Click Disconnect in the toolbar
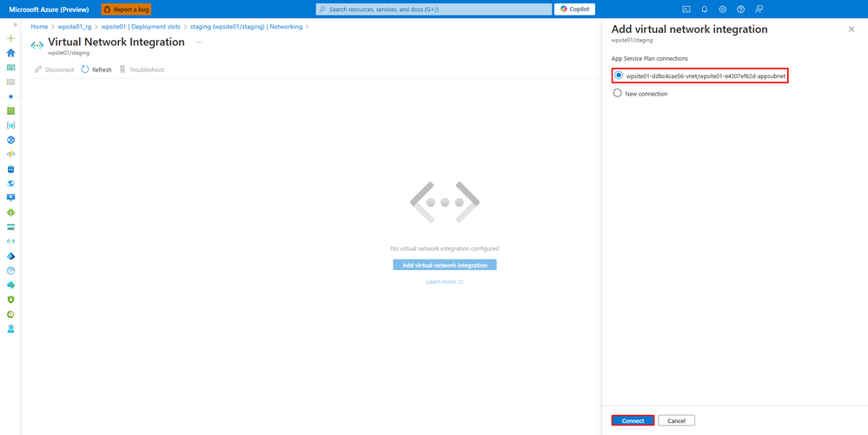Viewport: 868px width, 435px height. point(54,69)
